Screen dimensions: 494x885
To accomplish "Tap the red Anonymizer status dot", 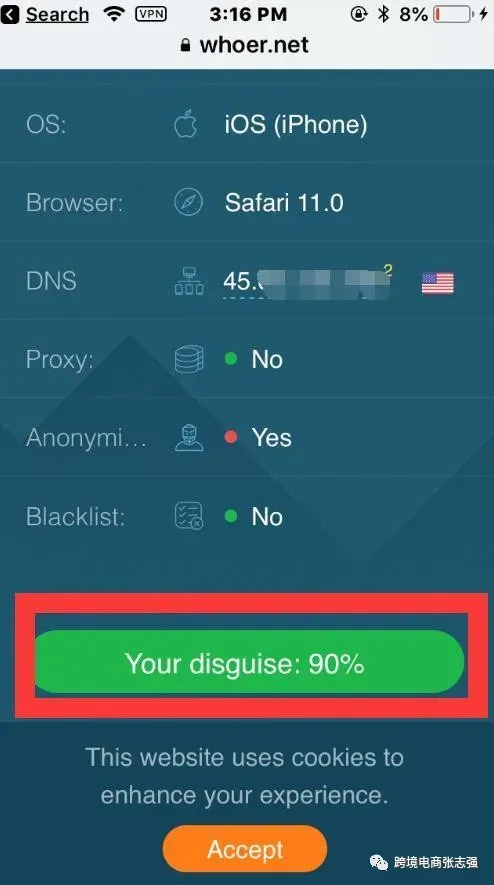I will [x=231, y=437].
